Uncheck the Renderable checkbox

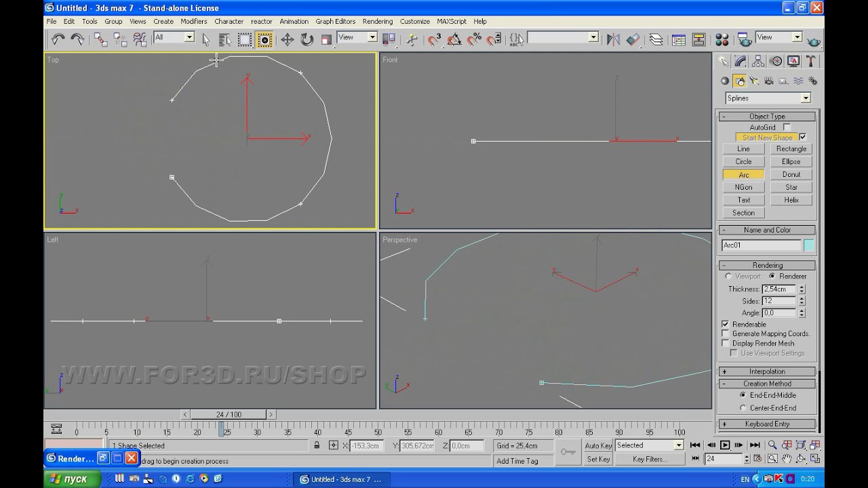coord(726,325)
